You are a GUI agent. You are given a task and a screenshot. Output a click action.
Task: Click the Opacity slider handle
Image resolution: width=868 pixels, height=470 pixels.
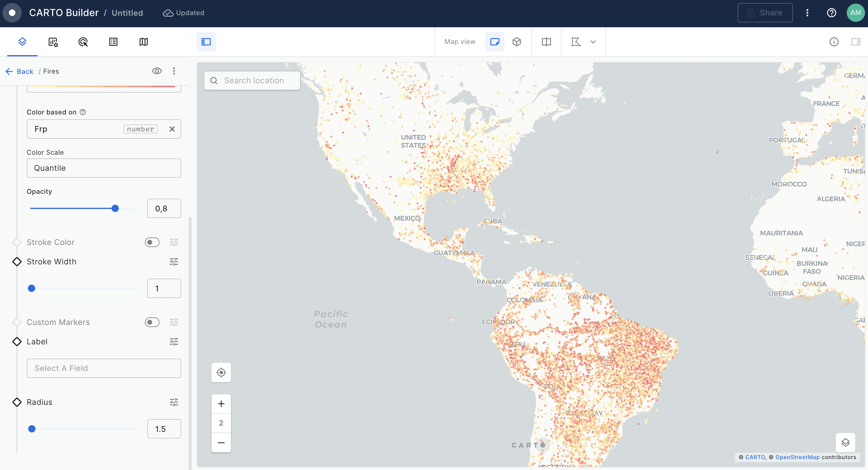click(x=115, y=208)
